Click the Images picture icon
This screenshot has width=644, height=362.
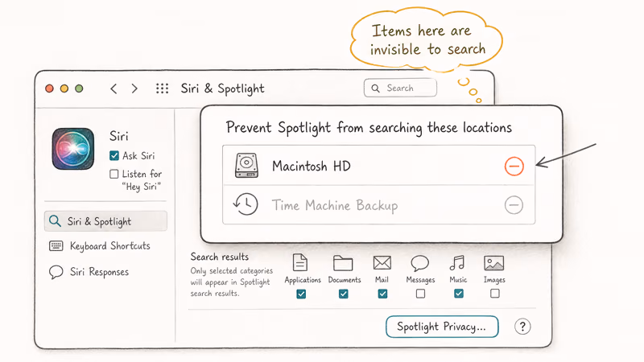tap(493, 263)
